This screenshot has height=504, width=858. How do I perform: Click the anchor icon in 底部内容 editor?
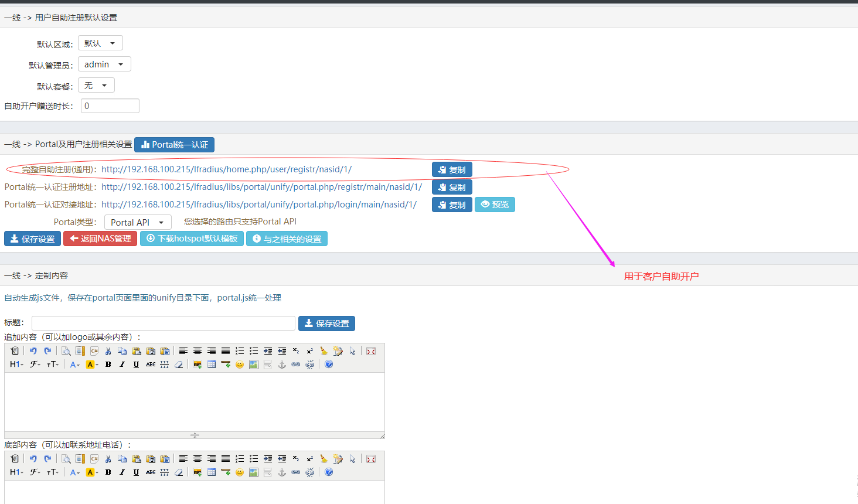coord(282,472)
